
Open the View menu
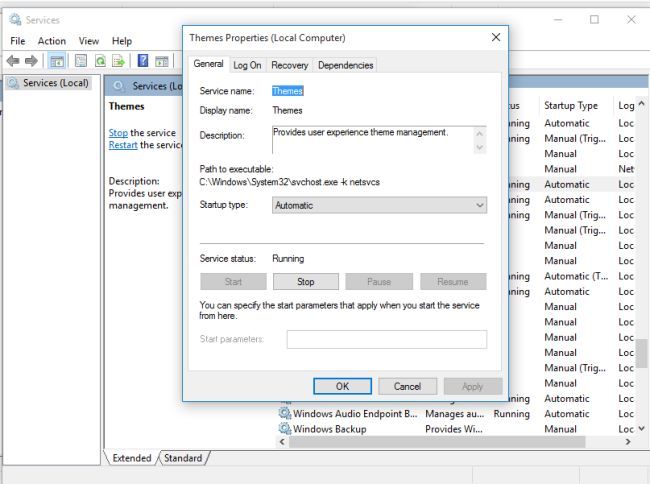click(89, 41)
